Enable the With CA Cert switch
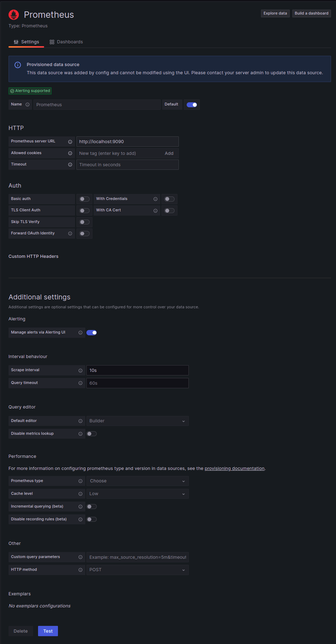 point(170,211)
